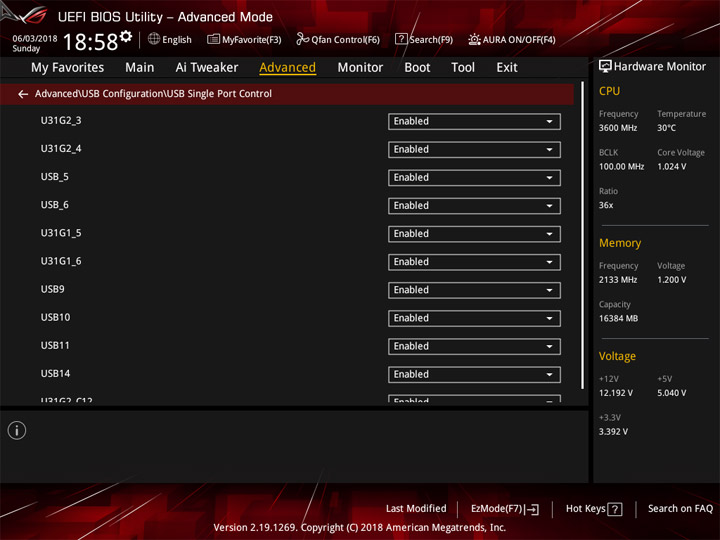Select the U31G1_5 row label

(61, 233)
